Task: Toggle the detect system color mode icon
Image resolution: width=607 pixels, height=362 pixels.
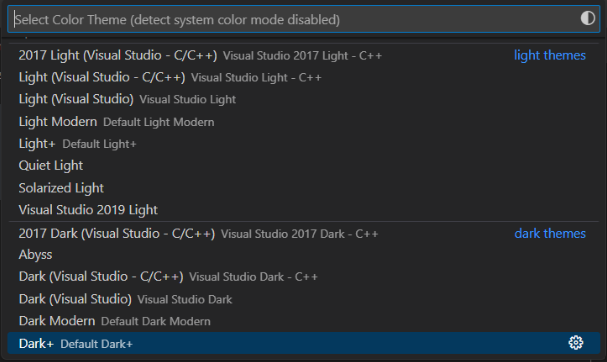Action: point(587,18)
